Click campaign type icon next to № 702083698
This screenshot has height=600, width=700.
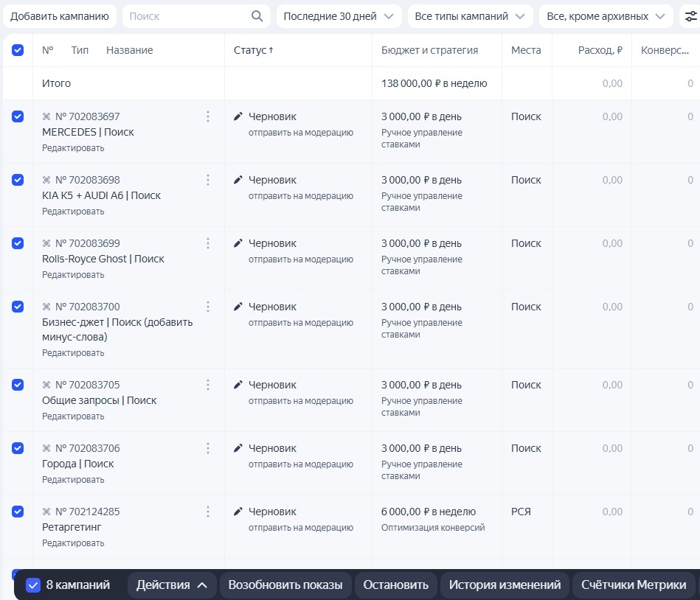(x=46, y=180)
